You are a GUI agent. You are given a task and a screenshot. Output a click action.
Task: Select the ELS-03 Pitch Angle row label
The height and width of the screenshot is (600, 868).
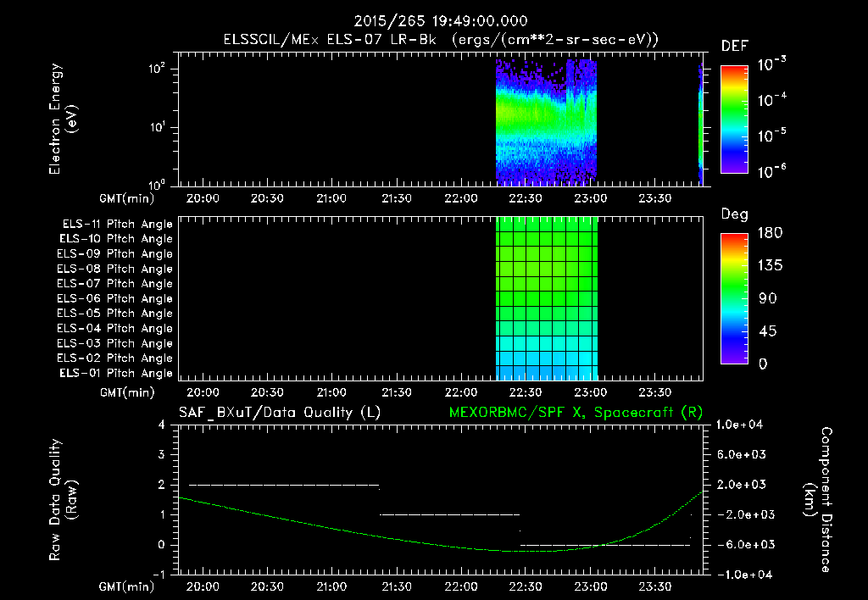[115, 344]
